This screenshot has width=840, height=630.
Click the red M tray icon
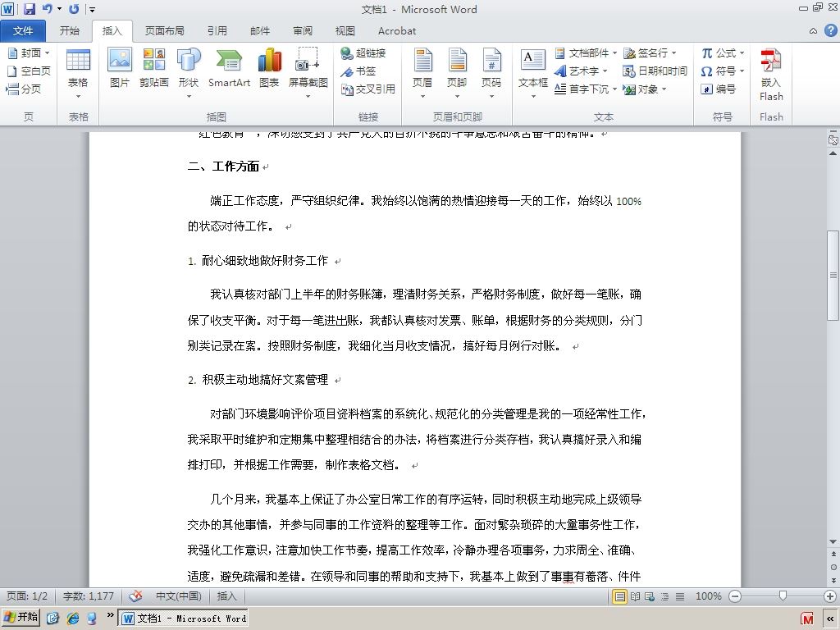click(x=807, y=619)
